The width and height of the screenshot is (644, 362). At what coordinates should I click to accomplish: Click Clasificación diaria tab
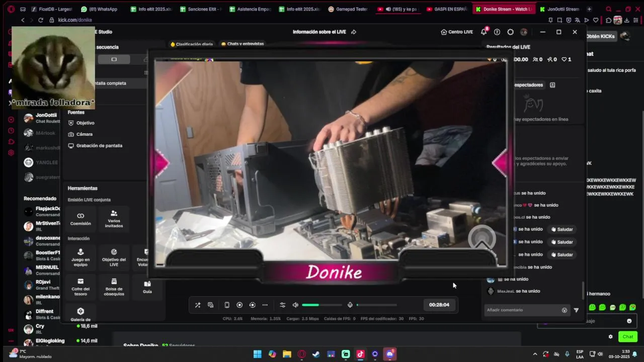tap(192, 44)
